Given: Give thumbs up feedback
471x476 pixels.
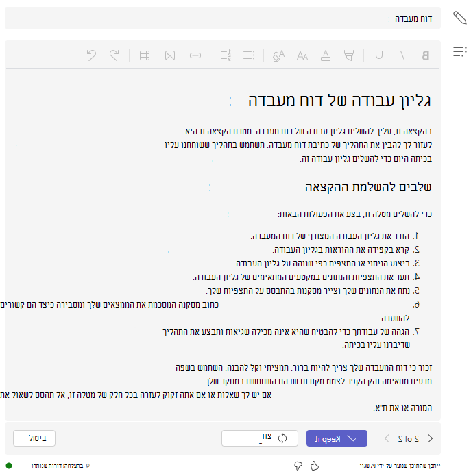Looking at the screenshot, I should coord(315,466).
